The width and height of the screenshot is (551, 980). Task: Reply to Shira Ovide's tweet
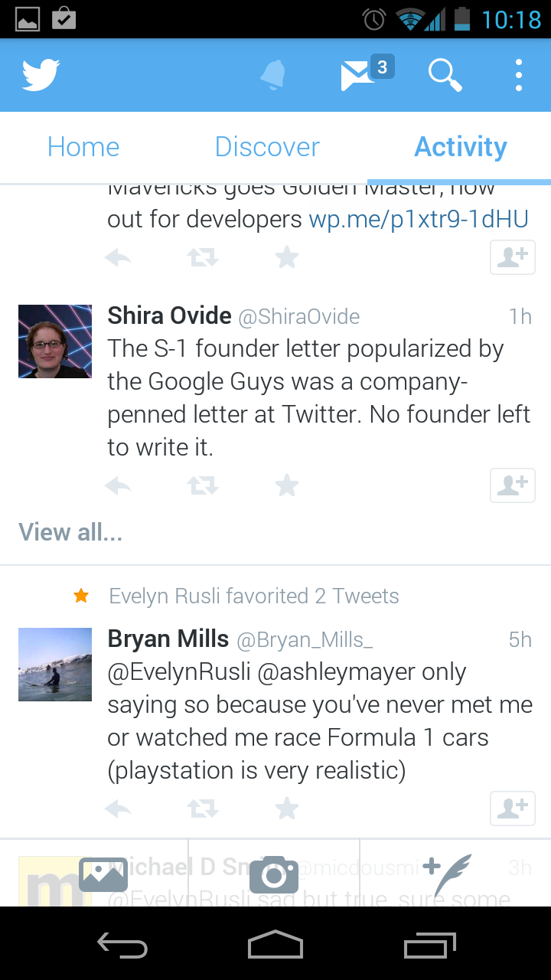(x=118, y=485)
